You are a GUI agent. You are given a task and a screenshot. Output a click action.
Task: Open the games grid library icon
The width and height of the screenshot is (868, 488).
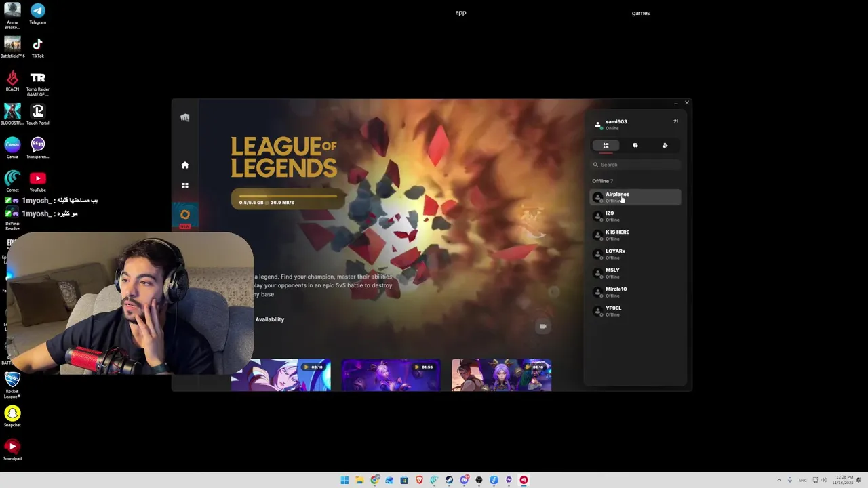pyautogui.click(x=184, y=185)
